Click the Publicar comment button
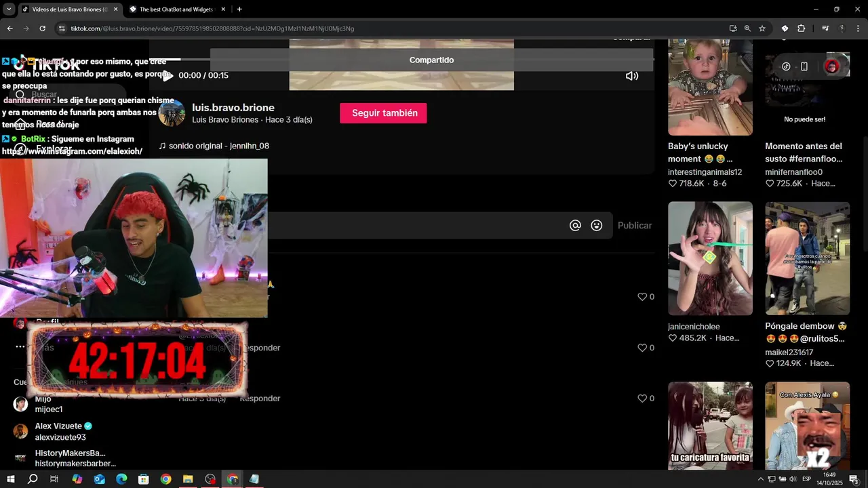The image size is (868, 488). tap(635, 226)
